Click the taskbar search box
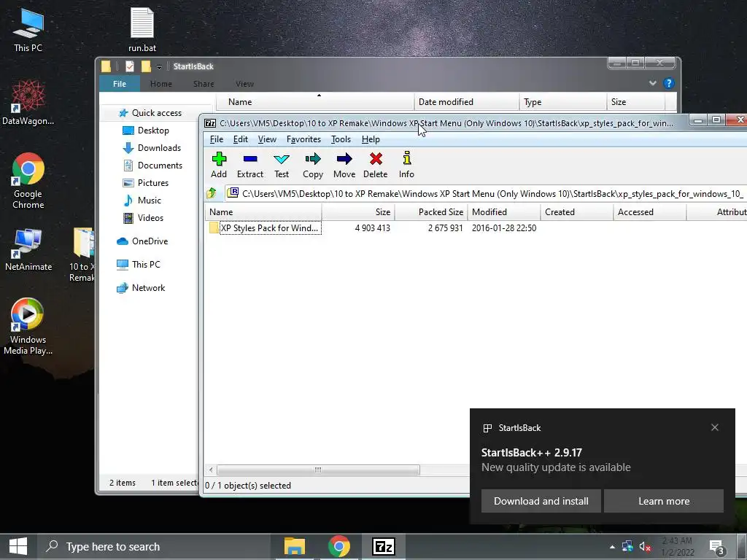This screenshot has height=560, width=747. (153, 547)
